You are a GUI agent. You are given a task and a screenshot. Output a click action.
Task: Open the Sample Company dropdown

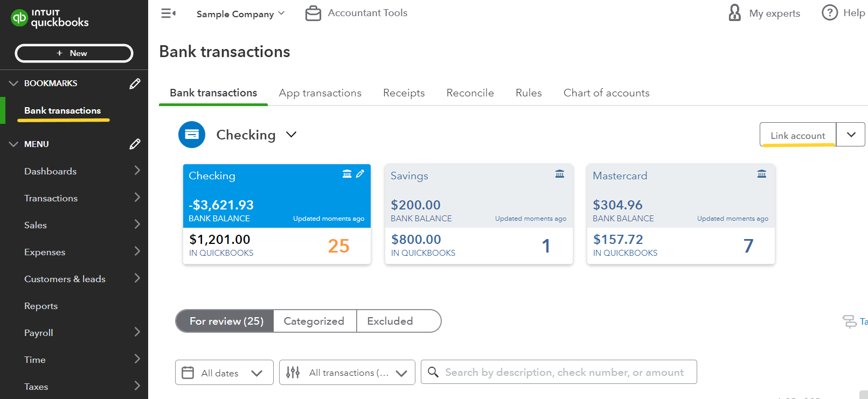(x=240, y=14)
